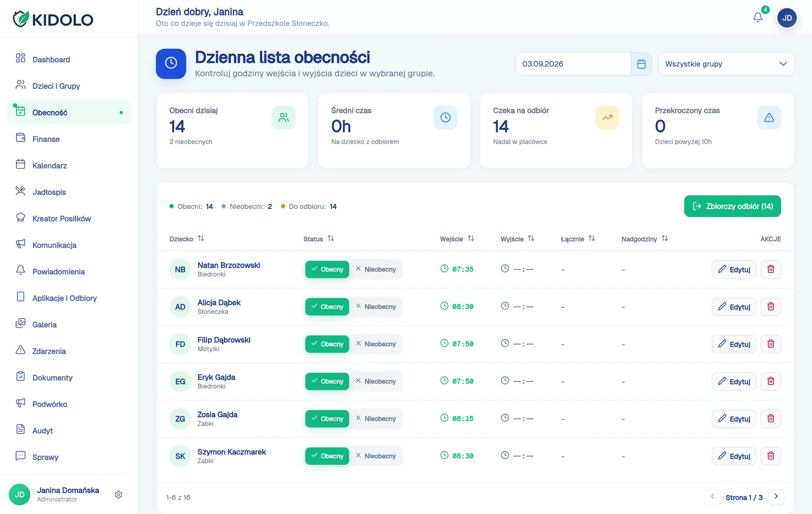Sort table by Status column
Screen dimensions: 812x514
(x=319, y=238)
